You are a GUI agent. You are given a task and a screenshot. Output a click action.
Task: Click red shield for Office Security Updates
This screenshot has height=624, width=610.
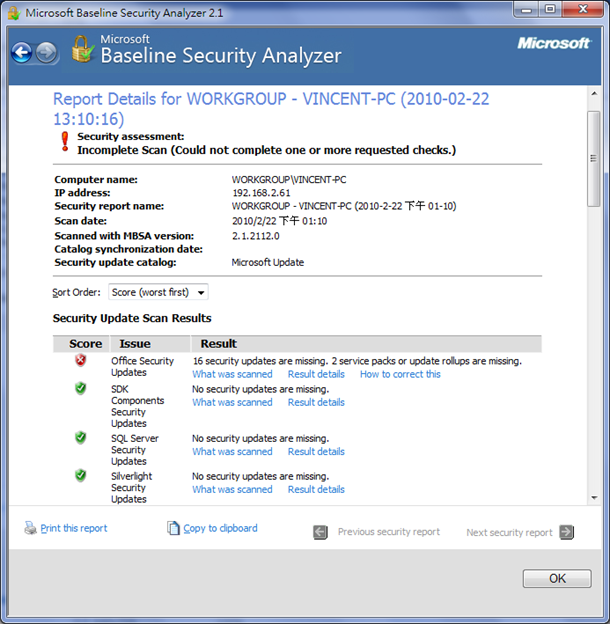tap(81, 360)
